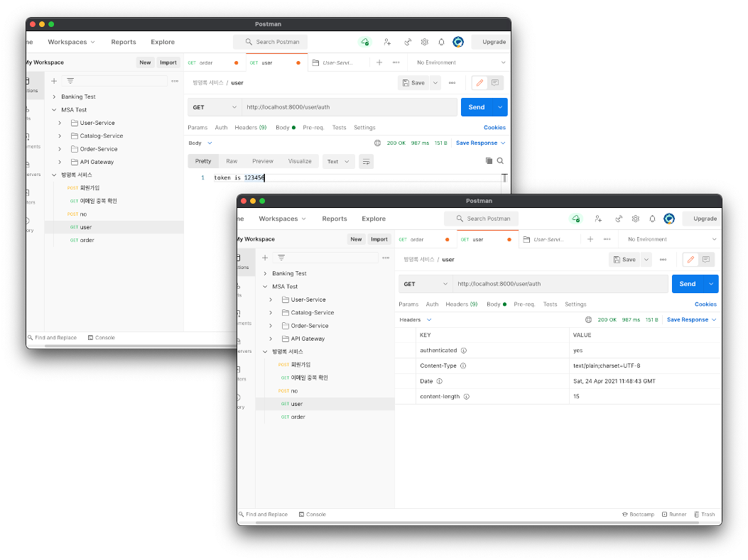This screenshot has height=560, width=748.
Task: Open Headers response dropdown in front window
Action: coord(416,320)
